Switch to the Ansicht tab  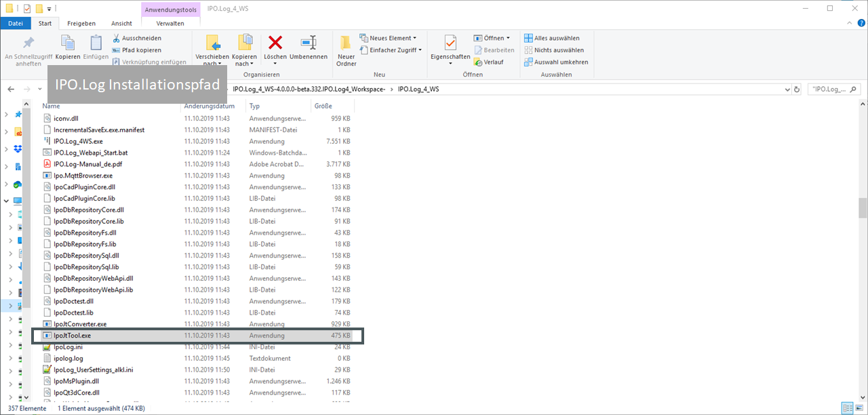click(121, 23)
